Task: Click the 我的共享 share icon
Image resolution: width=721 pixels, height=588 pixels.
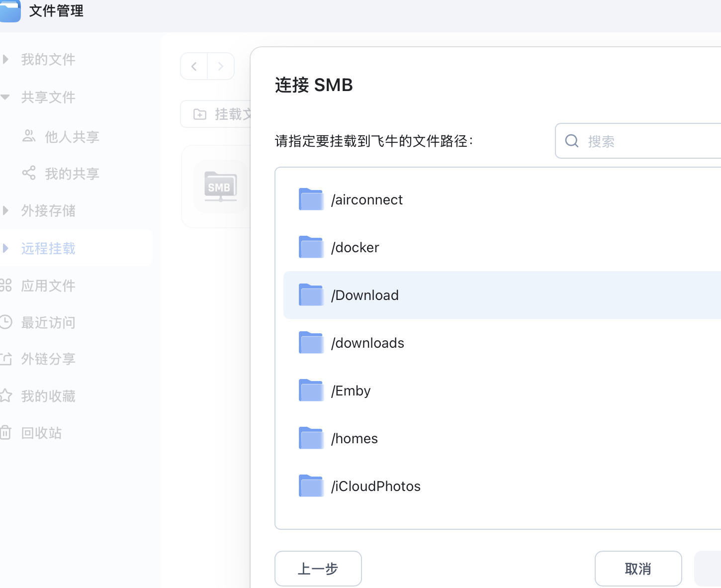Action: click(29, 173)
